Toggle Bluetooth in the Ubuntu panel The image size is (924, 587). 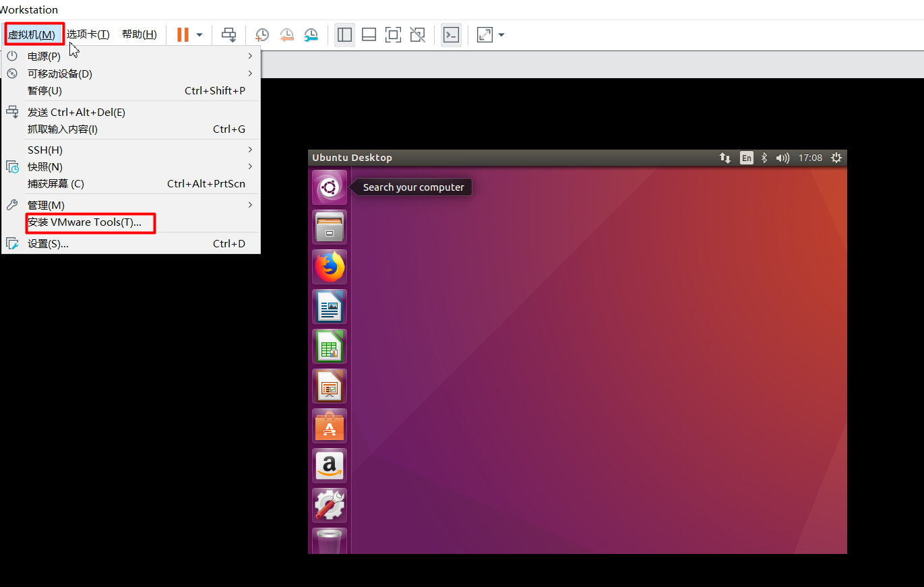pyautogui.click(x=764, y=157)
